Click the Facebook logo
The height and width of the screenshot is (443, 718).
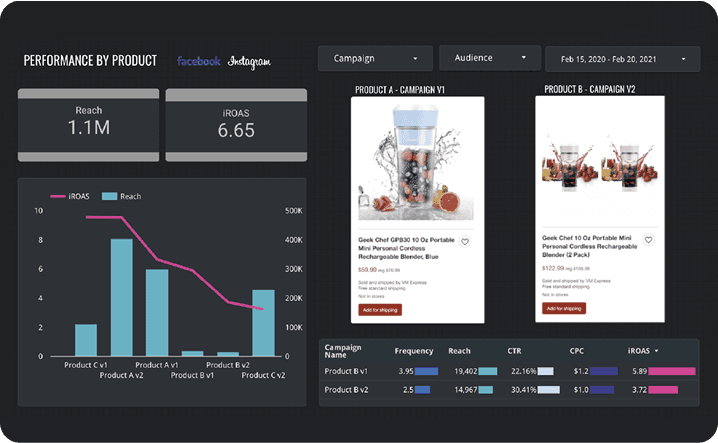[199, 61]
